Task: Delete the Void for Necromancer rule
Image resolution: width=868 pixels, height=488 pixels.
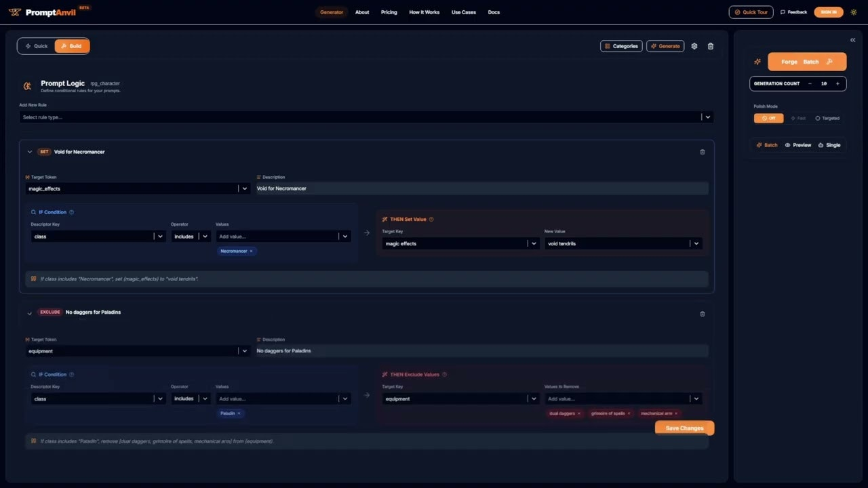Action: 702,152
